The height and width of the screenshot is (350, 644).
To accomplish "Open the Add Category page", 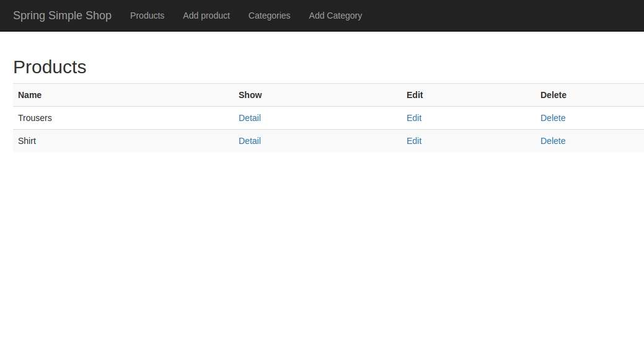I will [335, 16].
